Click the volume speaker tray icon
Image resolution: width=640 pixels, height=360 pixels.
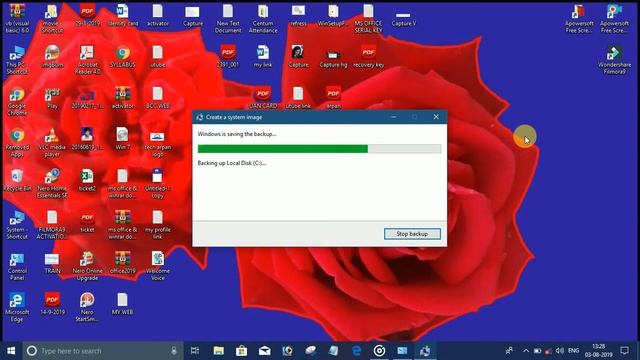(x=560, y=351)
